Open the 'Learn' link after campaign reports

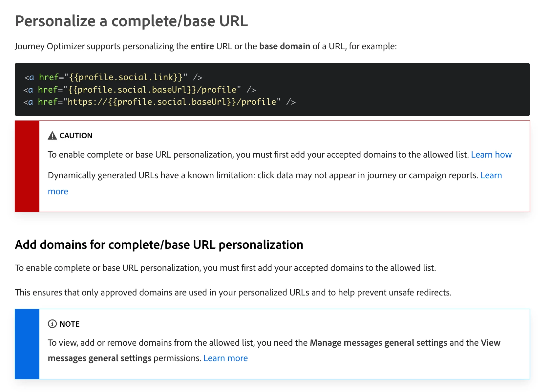[x=491, y=175]
